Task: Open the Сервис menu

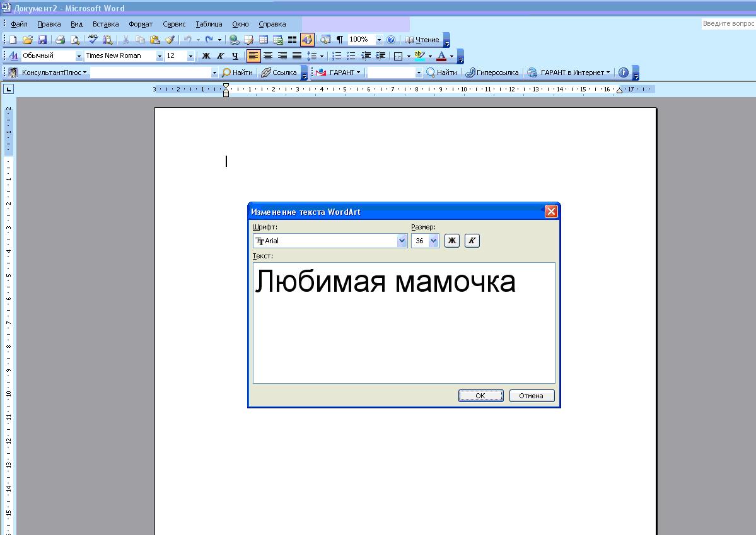Action: coord(174,24)
